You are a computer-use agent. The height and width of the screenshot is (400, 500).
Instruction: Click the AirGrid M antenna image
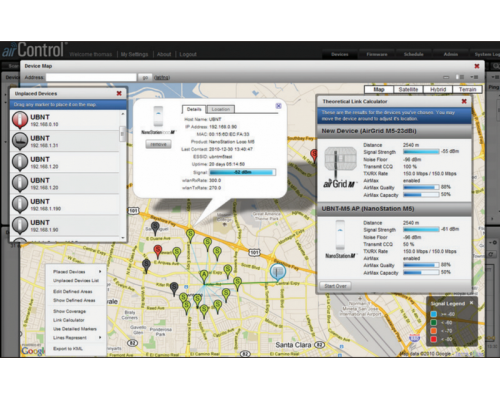[x=341, y=163]
